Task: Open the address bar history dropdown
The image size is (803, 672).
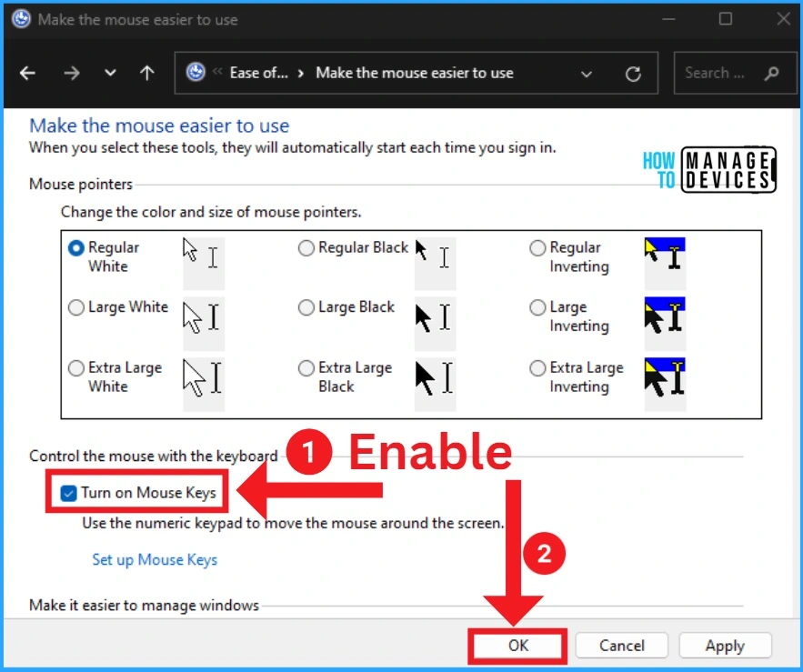Action: (x=587, y=75)
